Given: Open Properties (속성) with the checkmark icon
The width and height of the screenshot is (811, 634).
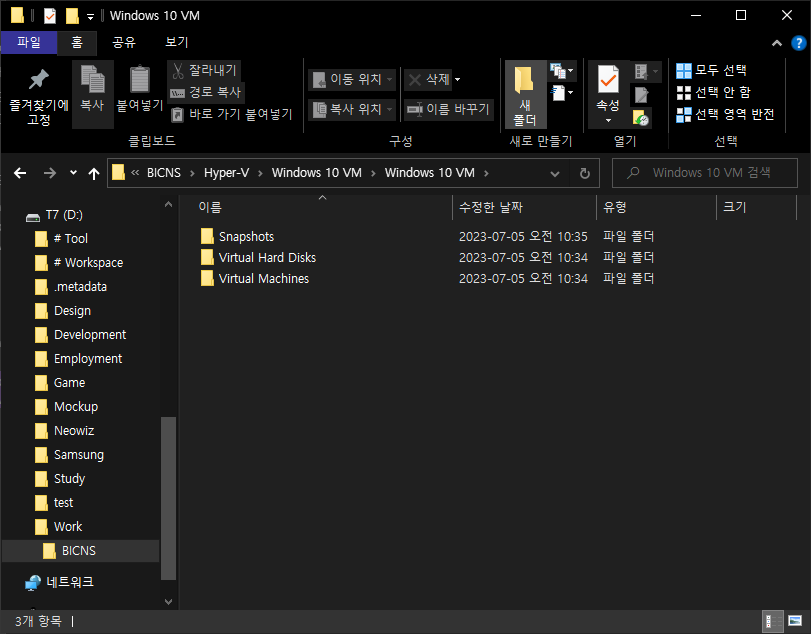Looking at the screenshot, I should point(608,94).
